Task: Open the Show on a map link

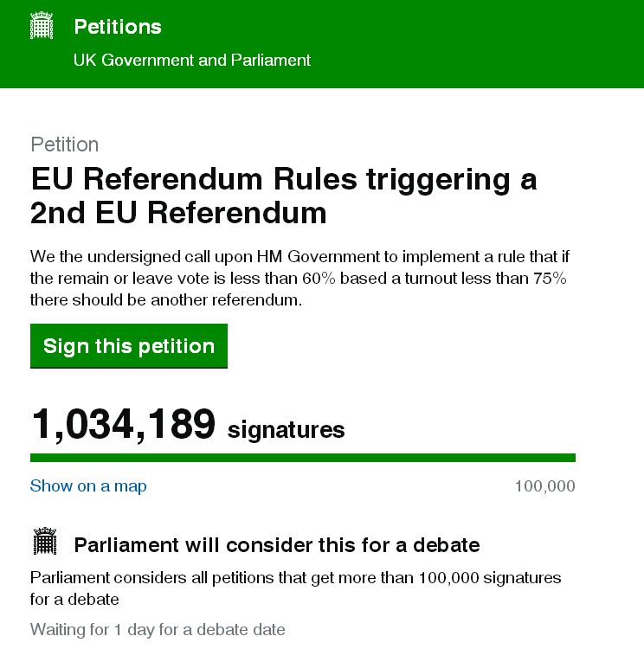Action: click(x=88, y=486)
